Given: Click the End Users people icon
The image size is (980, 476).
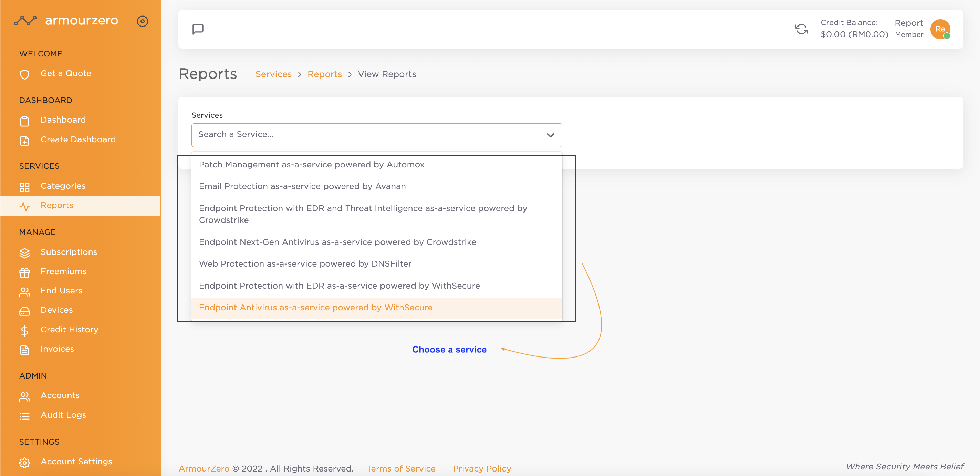Looking at the screenshot, I should point(25,291).
